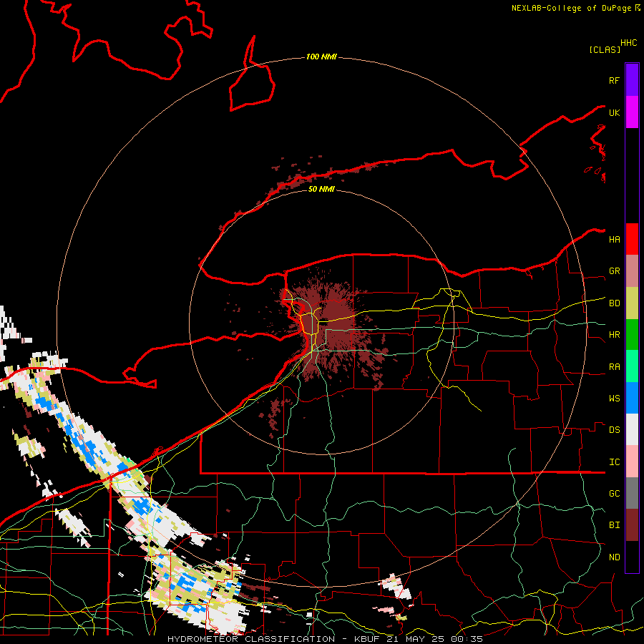Click the RF legend label
Viewport: 644px width, 644px height.
tap(614, 80)
